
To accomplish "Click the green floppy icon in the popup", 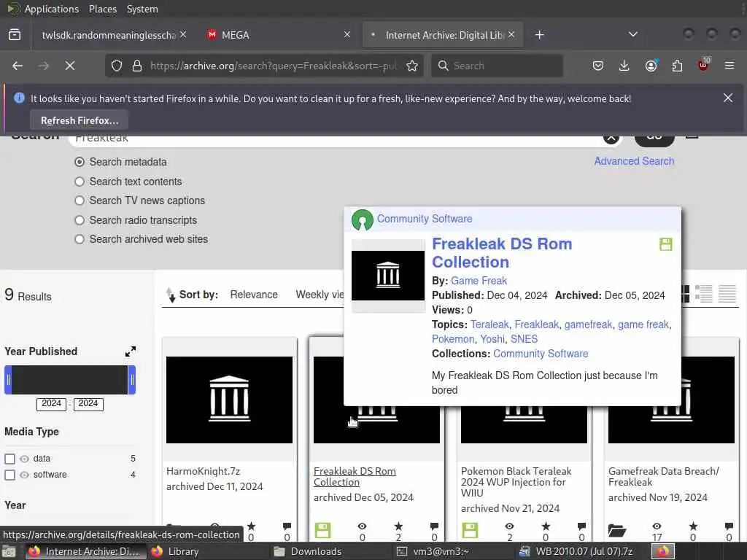I will 665,244.
